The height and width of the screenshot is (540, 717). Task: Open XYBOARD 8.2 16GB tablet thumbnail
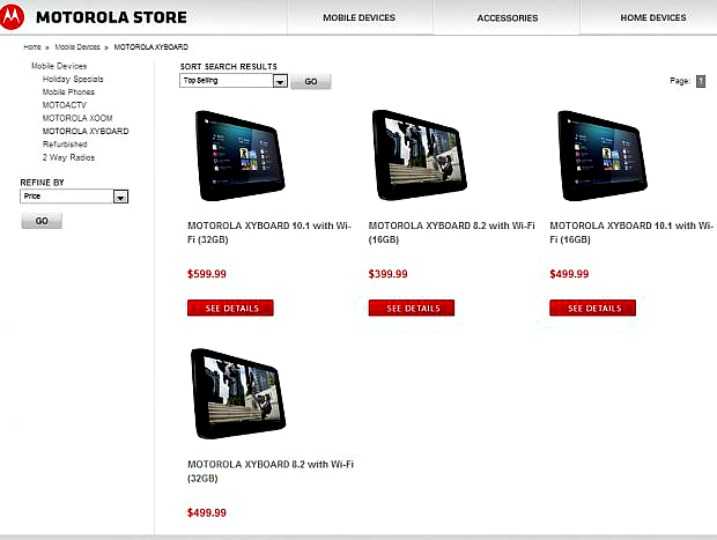[x=419, y=155]
